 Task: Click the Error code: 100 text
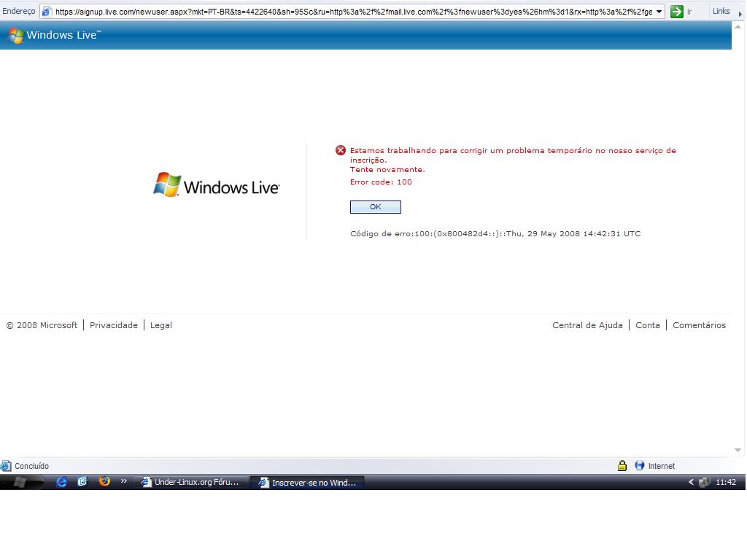(381, 182)
